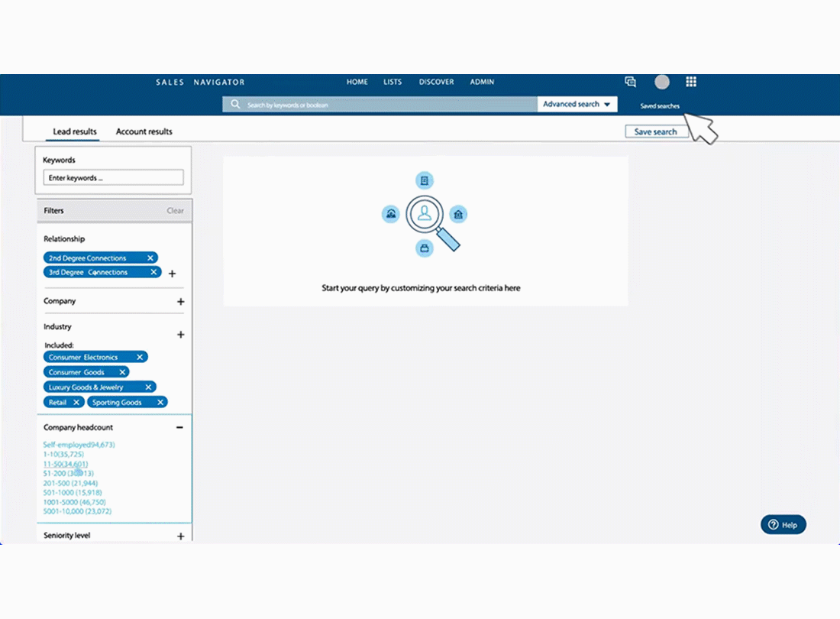Click the SALES NAVIGATOR logo
Screen dimensions: 840x619
pyautogui.click(x=200, y=82)
